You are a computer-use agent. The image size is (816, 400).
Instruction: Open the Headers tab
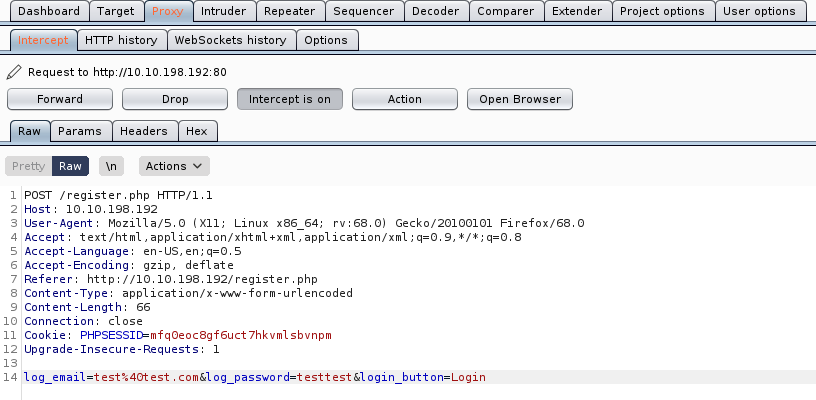coord(144,131)
